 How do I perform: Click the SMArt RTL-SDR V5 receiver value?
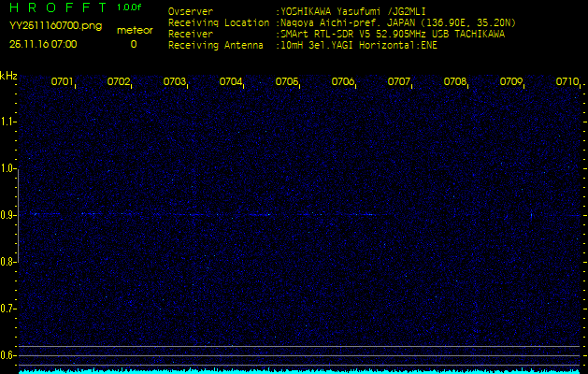pyautogui.click(x=393, y=35)
